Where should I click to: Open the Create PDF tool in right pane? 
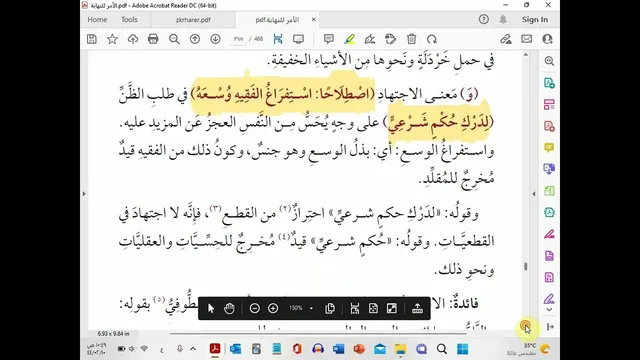click(549, 126)
